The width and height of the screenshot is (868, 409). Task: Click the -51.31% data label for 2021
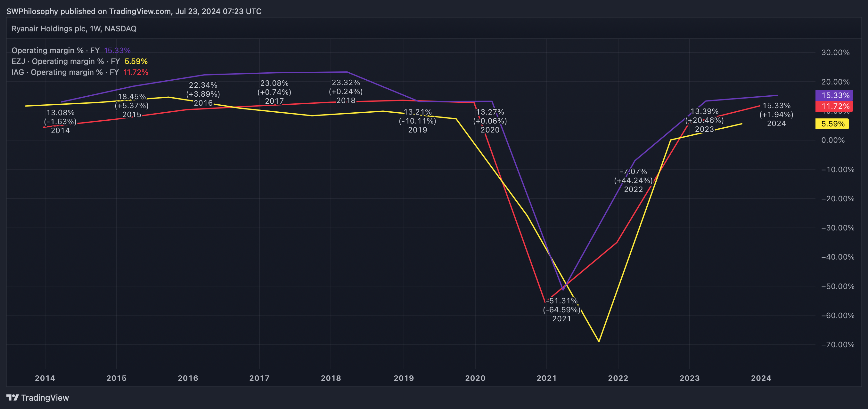coord(561,301)
